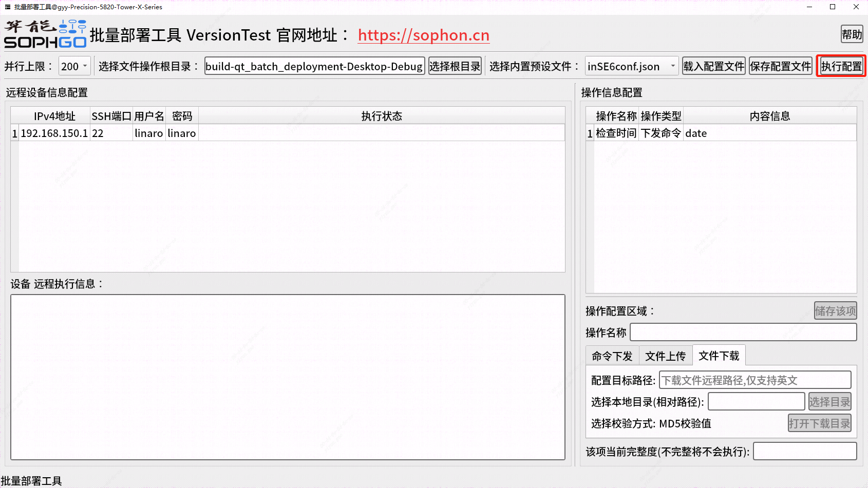The height and width of the screenshot is (488, 868).
Task: Switch to the 命令下发 tab
Action: (x=612, y=356)
